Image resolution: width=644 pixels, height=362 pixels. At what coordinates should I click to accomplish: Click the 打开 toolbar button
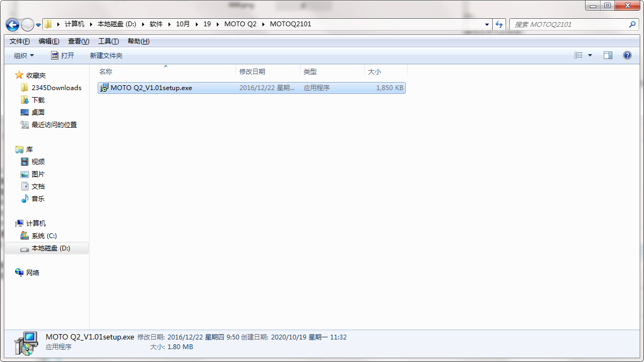click(63, 55)
